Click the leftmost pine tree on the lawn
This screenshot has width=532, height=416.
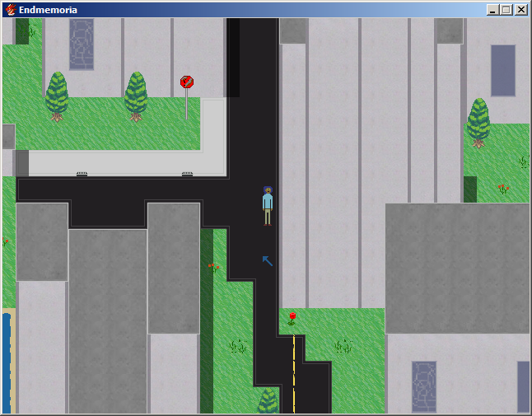[57, 96]
